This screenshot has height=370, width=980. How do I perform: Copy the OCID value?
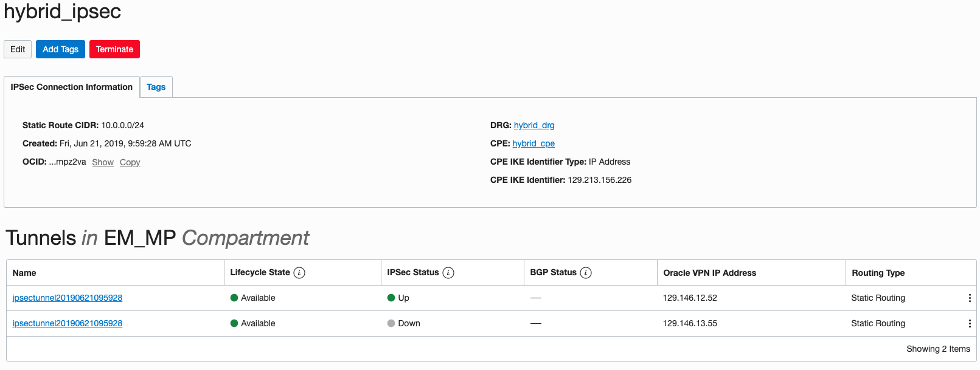coord(130,162)
